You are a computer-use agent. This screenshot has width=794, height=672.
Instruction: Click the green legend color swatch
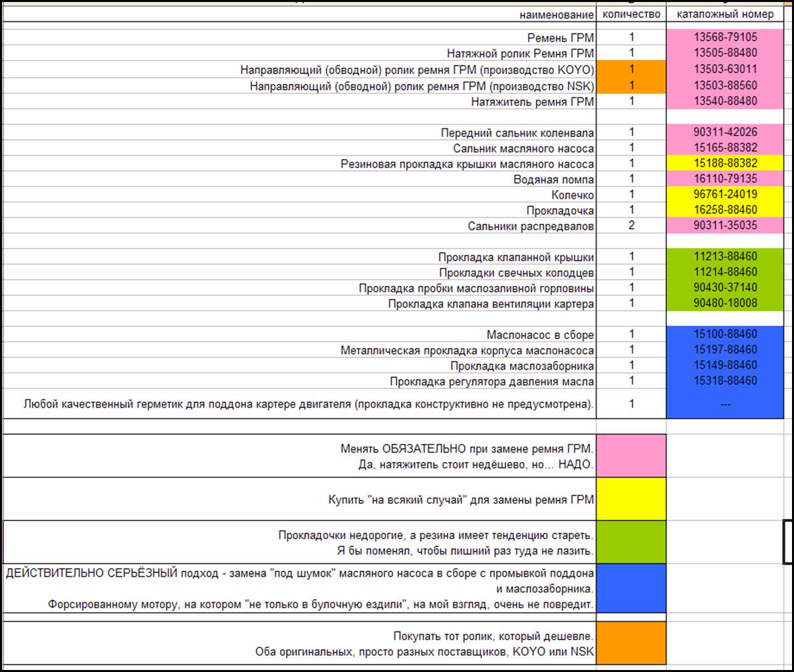[x=631, y=542]
